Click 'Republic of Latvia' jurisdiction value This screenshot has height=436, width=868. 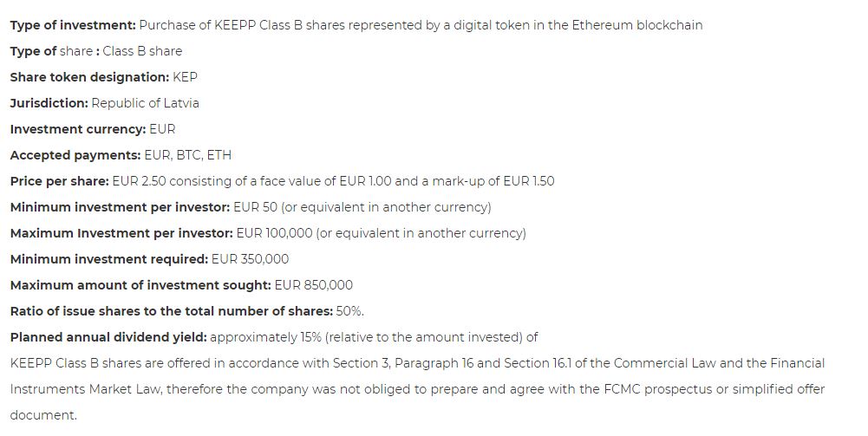coord(145,103)
